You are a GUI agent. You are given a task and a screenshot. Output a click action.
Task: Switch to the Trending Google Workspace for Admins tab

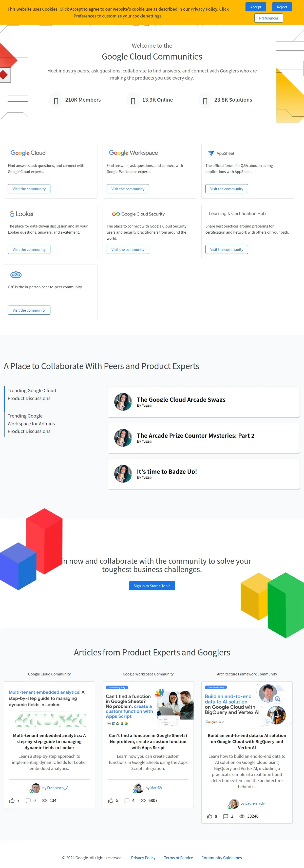click(31, 423)
